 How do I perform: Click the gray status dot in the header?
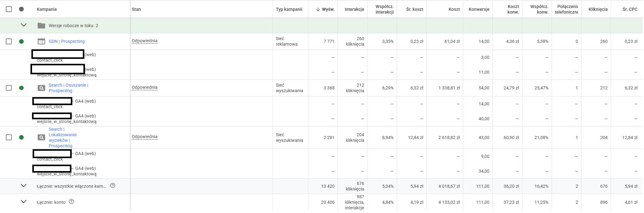coord(21,9)
